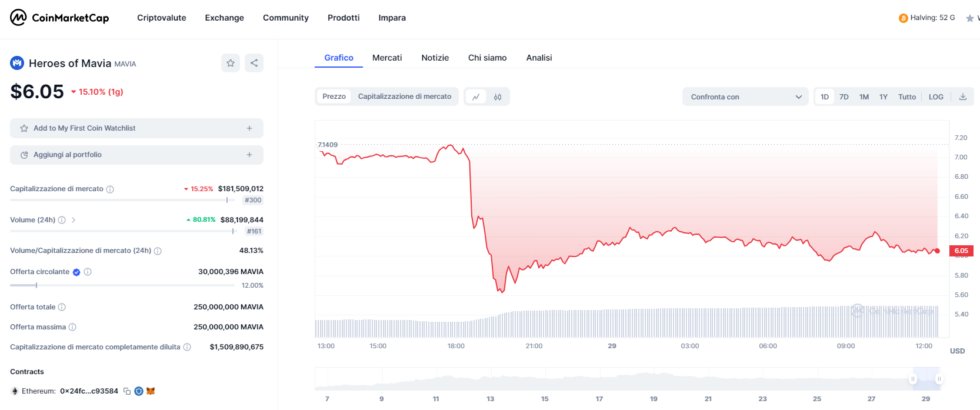The width and height of the screenshot is (980, 410).
Task: Open info icon beside Offerta totale
Action: tap(62, 307)
